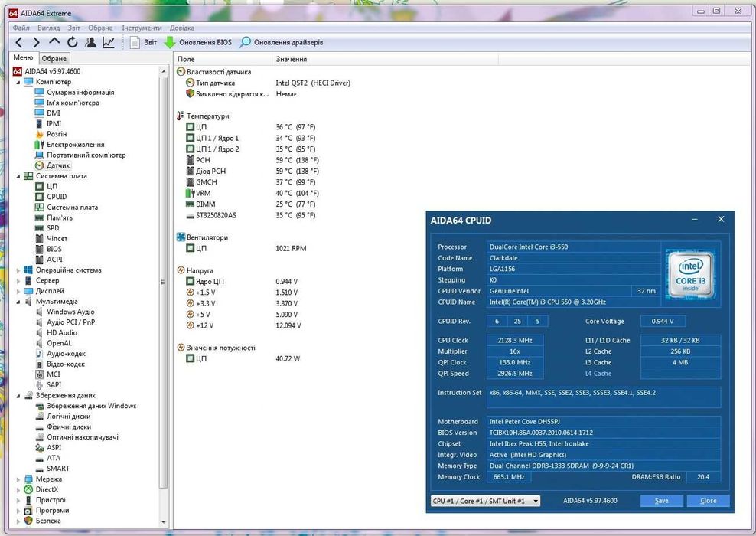
Task: Open Електроживлення in the tree
Action: (x=70, y=144)
